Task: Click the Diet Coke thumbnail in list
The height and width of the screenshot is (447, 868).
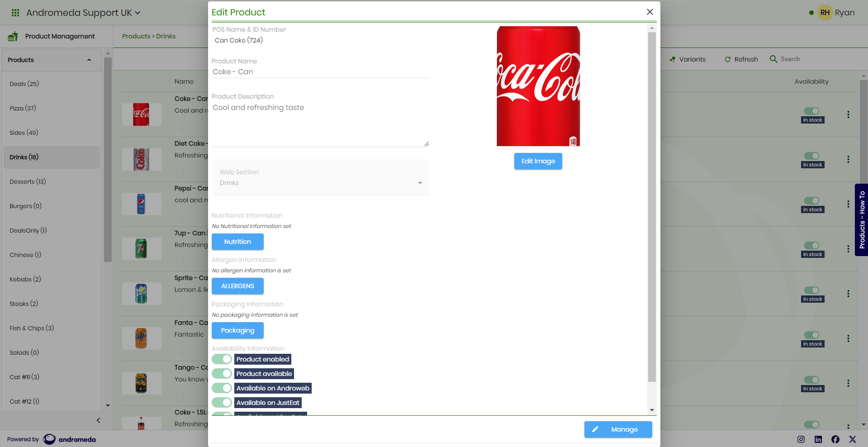Action: tap(141, 159)
